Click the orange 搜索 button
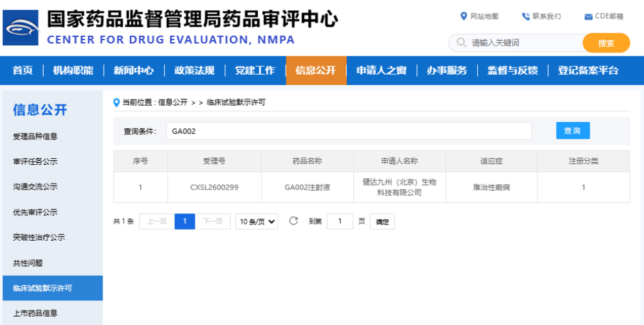 pos(606,43)
